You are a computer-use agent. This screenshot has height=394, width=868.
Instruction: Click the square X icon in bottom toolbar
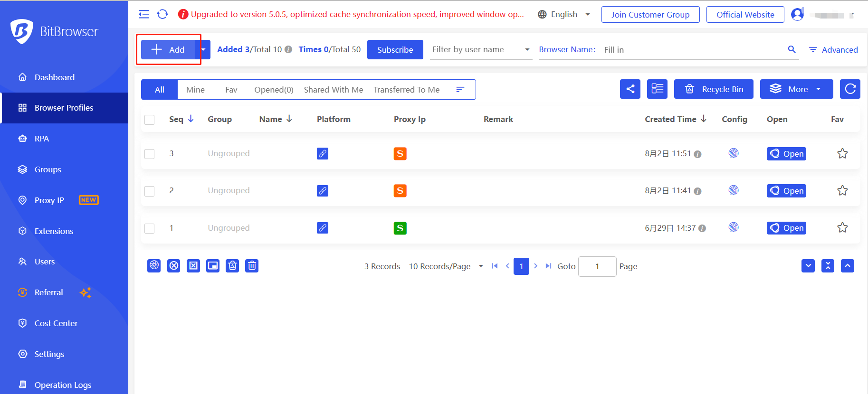coord(193,266)
